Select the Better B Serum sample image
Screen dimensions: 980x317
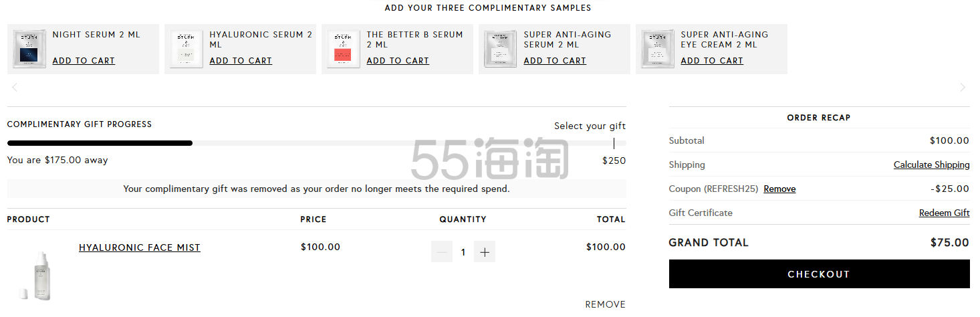[344, 49]
